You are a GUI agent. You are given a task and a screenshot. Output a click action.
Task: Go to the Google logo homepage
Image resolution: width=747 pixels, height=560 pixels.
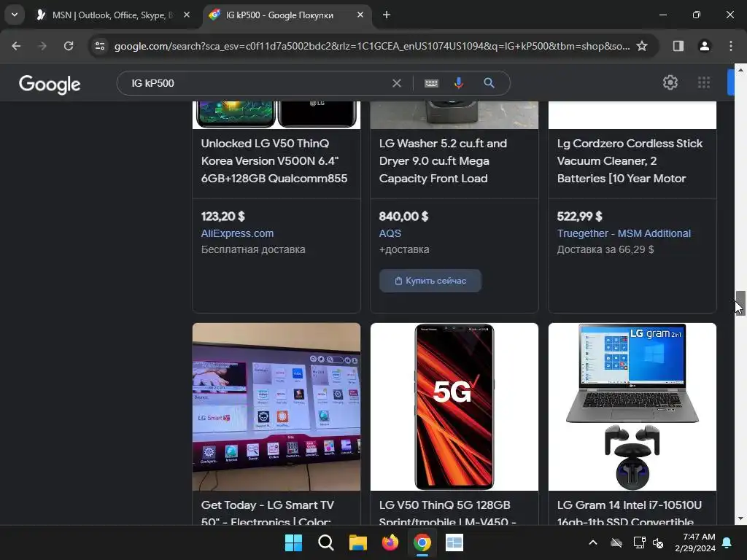[x=50, y=85]
